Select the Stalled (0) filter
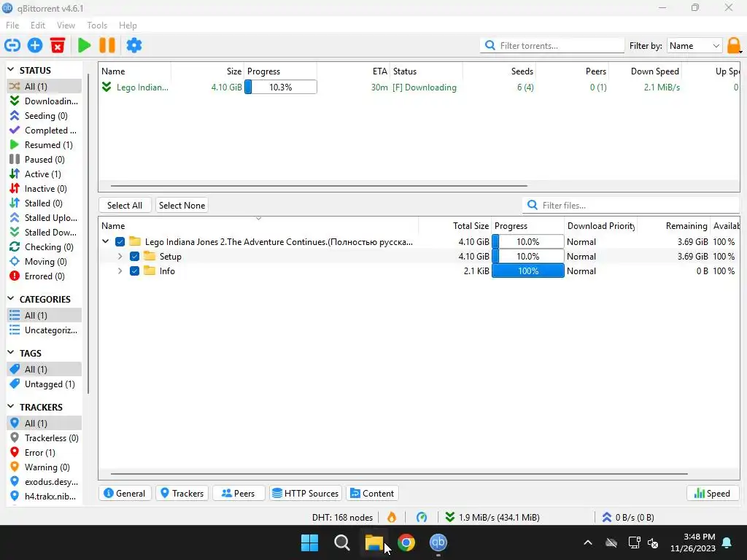This screenshot has width=747, height=560. point(44,203)
